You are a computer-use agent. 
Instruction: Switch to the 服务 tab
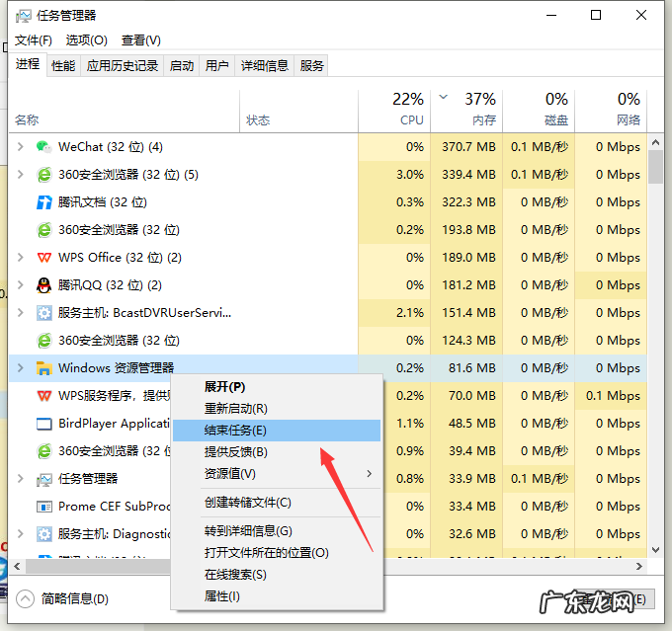(x=311, y=66)
